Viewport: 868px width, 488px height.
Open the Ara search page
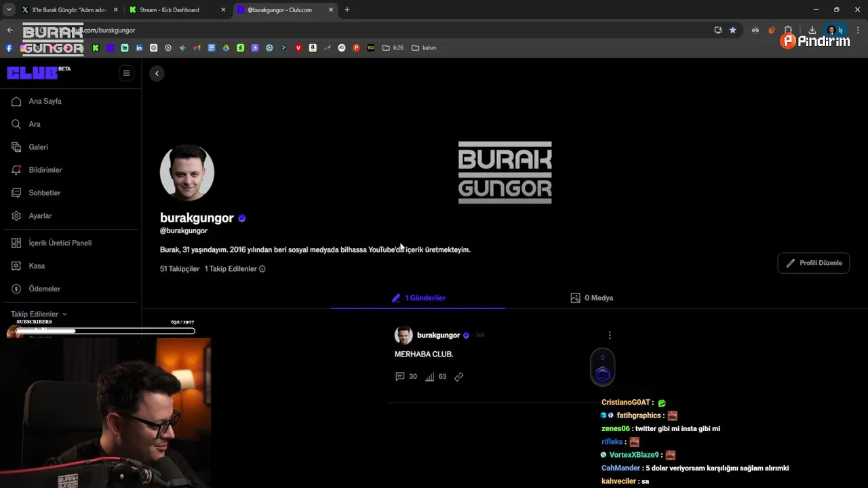[x=35, y=124]
